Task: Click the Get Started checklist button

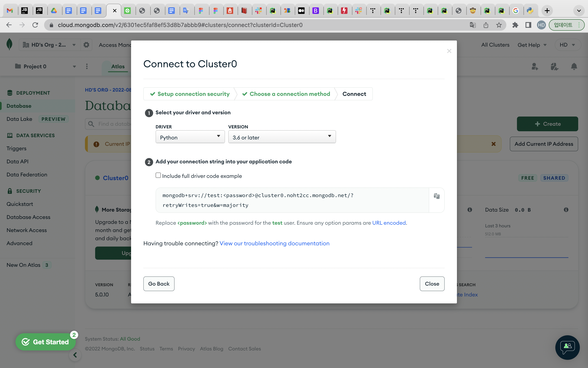Action: [46, 342]
